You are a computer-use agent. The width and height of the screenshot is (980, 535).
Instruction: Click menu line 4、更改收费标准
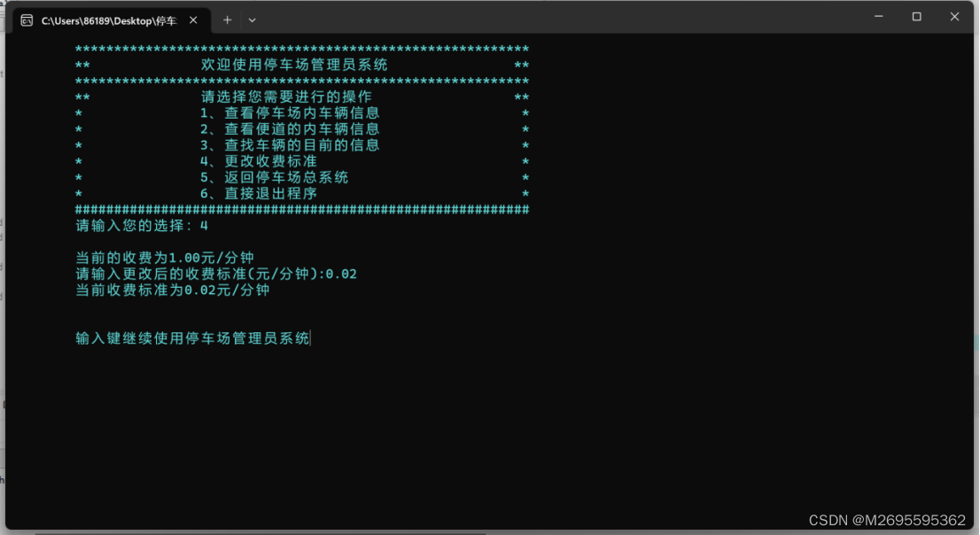[x=259, y=161]
